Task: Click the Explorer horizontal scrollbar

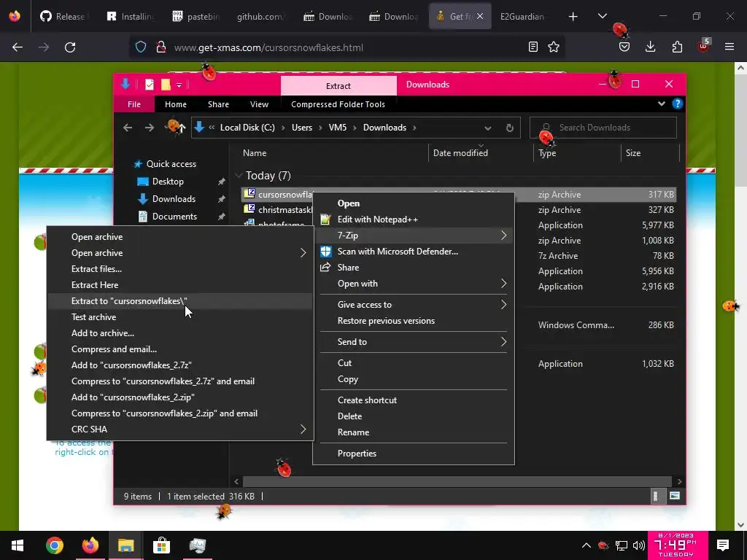Action: (457, 481)
